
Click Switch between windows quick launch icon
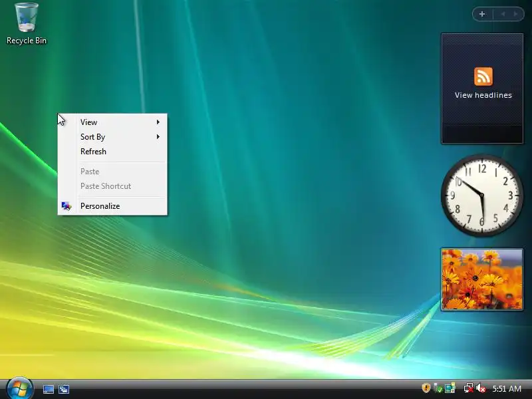click(x=64, y=389)
